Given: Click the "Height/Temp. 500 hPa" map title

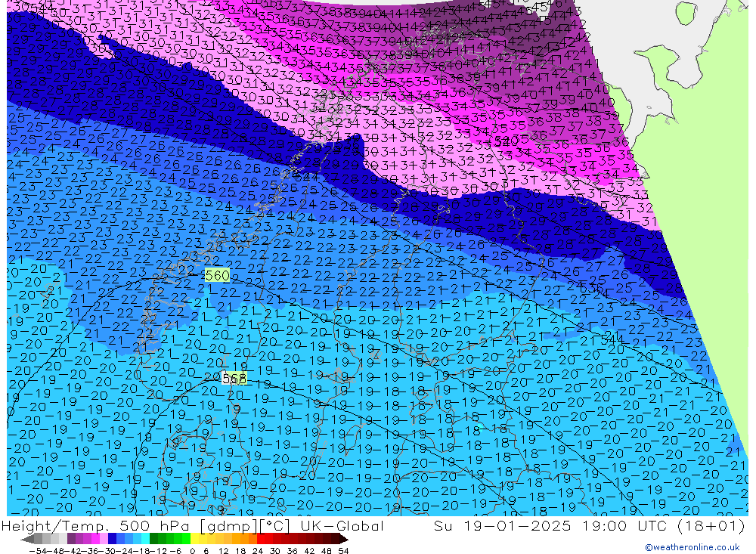Looking at the screenshot, I should tap(95, 525).
